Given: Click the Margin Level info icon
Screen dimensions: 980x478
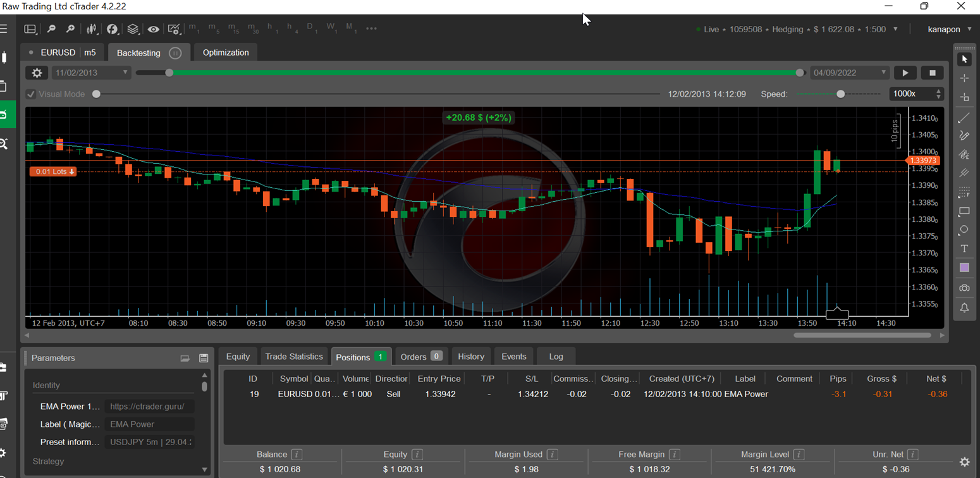Looking at the screenshot, I should [x=799, y=455].
